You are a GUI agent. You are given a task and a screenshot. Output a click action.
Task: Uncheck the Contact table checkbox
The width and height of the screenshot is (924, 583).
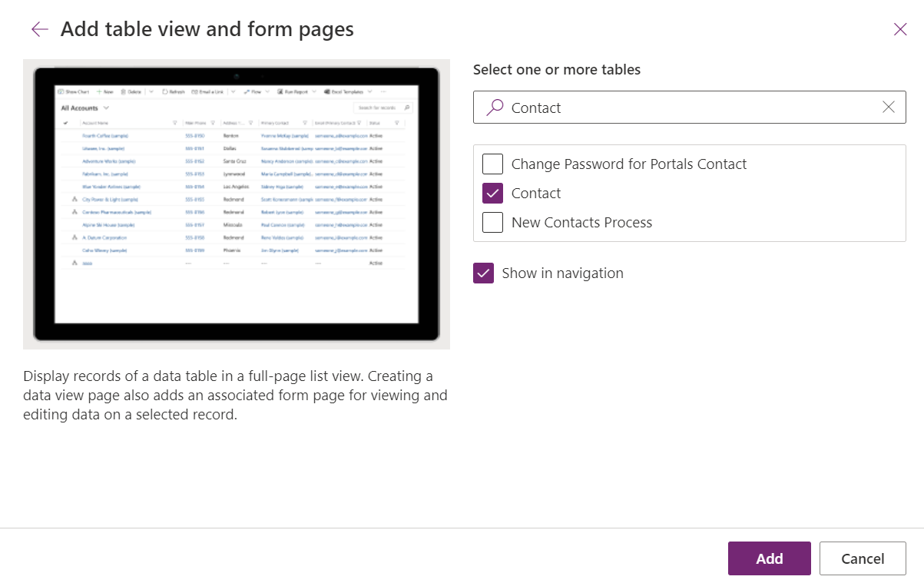(x=492, y=193)
